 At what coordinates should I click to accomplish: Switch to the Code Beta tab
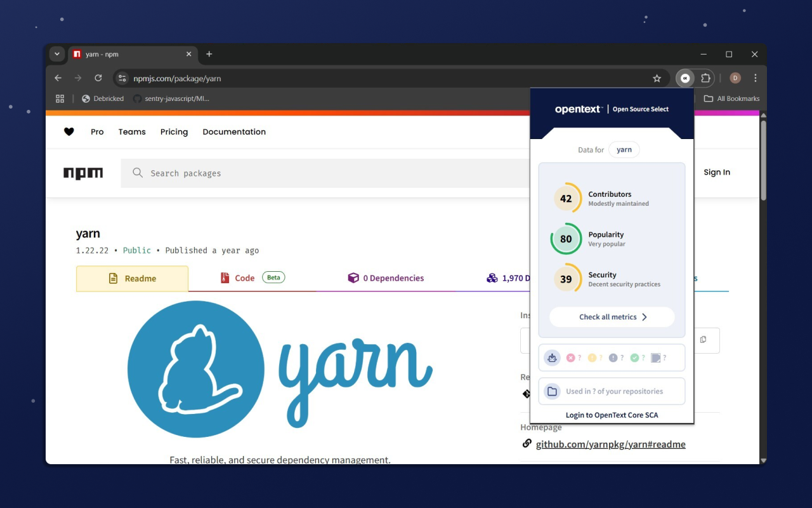(252, 278)
